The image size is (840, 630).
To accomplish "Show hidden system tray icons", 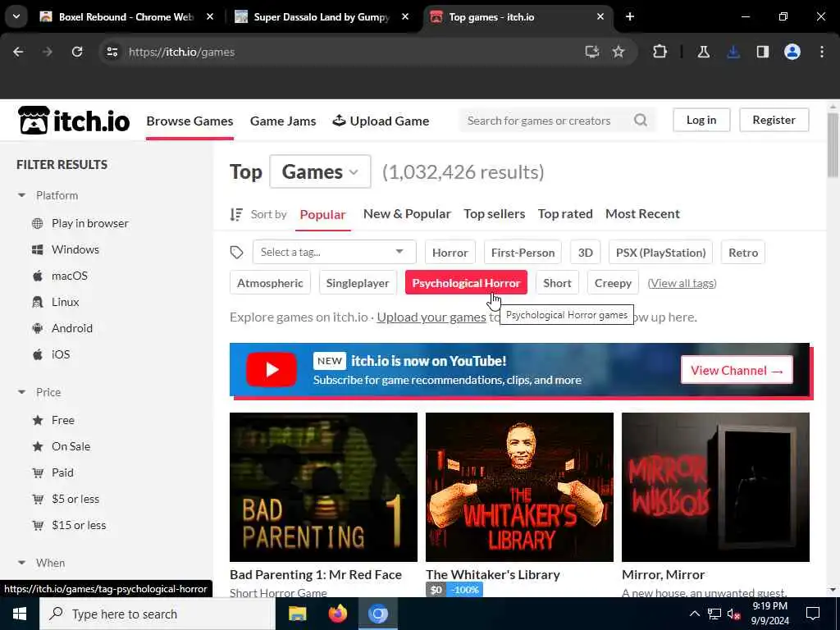I will (694, 614).
